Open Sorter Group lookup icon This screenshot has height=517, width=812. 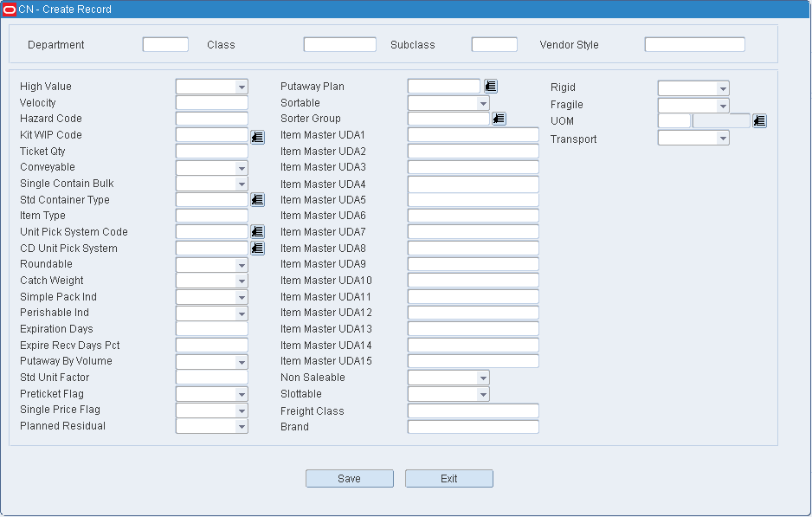click(x=499, y=119)
